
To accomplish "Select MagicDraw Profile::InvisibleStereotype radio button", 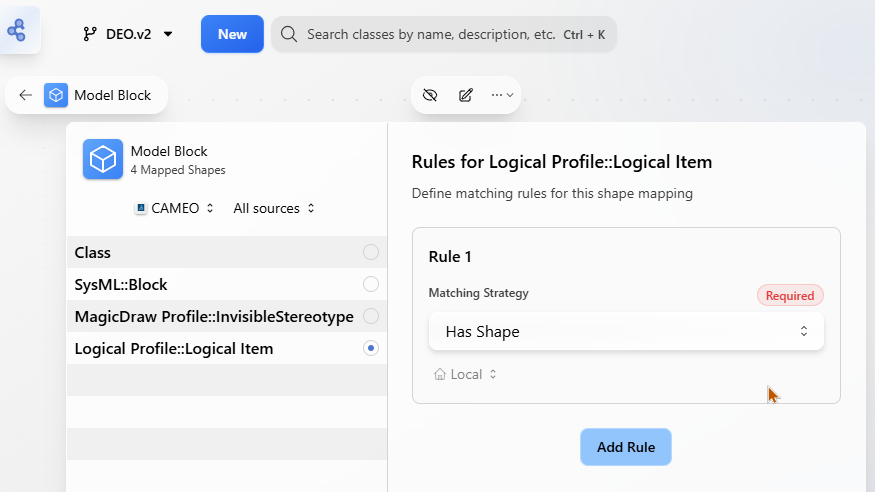I will point(371,316).
